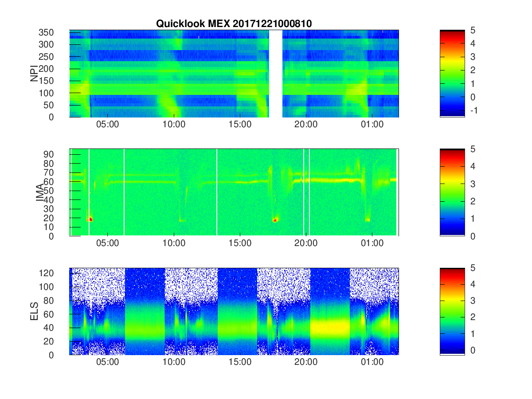Viewport: 532px width, 399px height.
Task: Select the NPI y-axis label
Action: pos(34,74)
